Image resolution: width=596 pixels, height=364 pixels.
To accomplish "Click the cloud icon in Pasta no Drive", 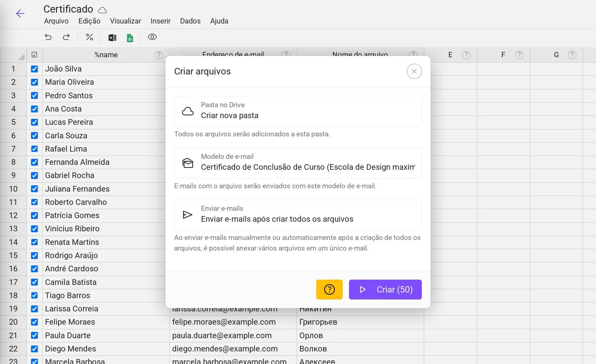I will [188, 111].
